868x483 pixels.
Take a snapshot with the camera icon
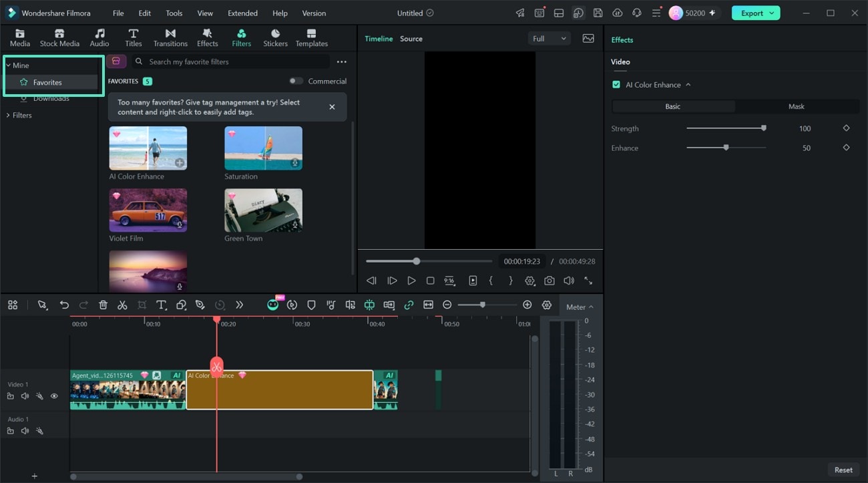click(x=549, y=281)
